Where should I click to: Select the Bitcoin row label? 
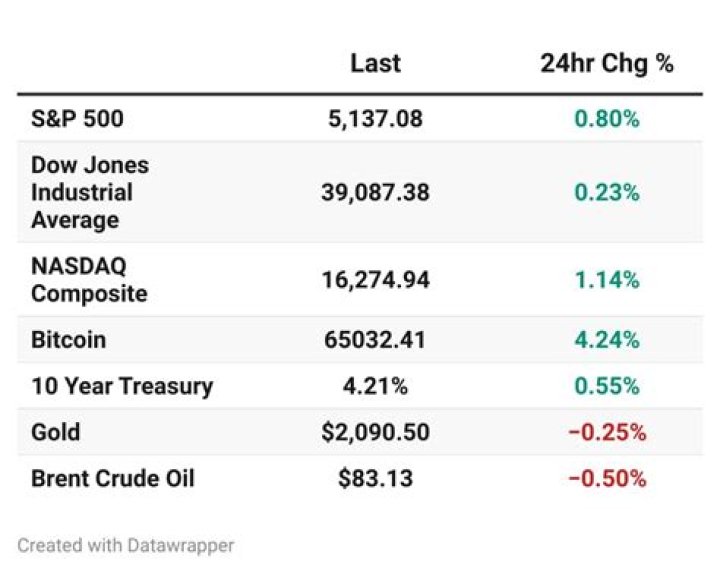68,340
